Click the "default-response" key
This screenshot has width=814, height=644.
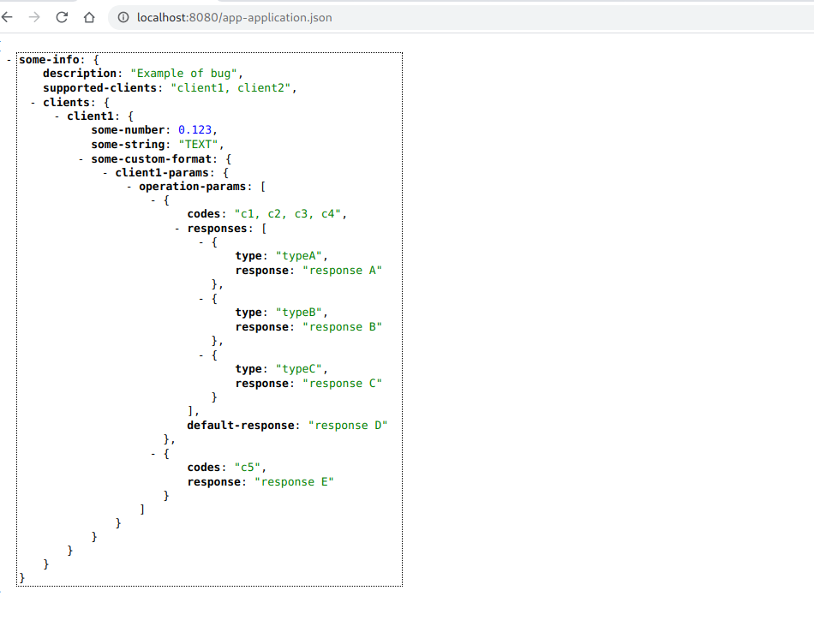point(241,426)
